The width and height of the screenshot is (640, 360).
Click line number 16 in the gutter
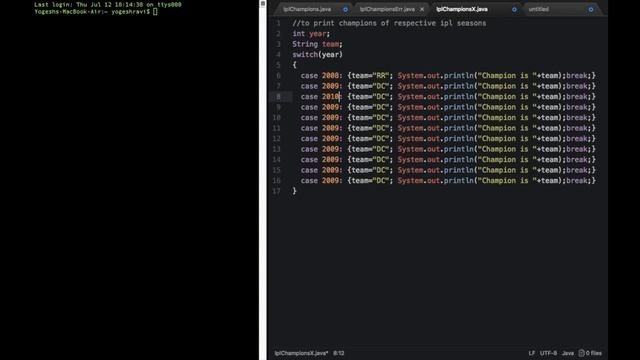[x=276, y=181]
